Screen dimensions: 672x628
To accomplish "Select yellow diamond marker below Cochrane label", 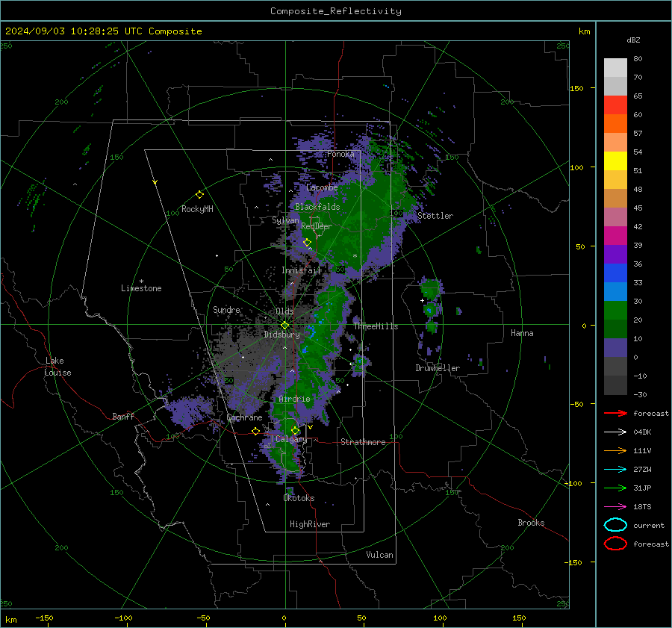I will [256, 431].
